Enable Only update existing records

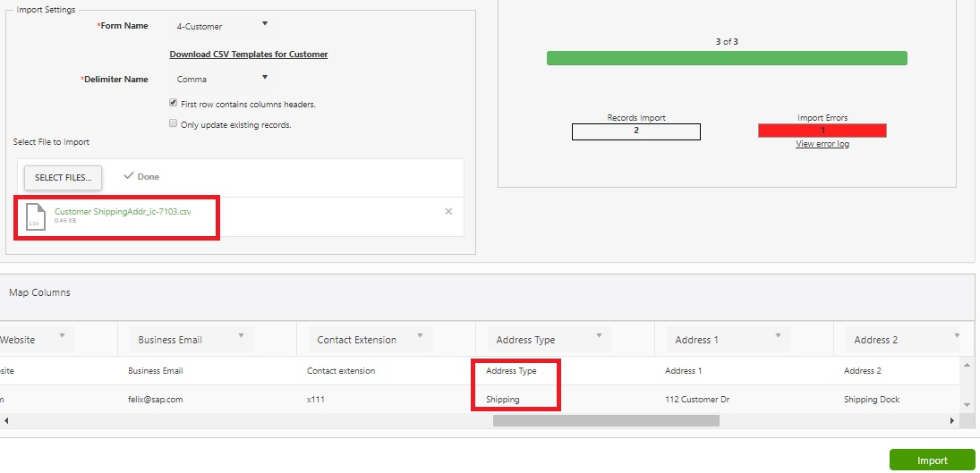tap(173, 124)
